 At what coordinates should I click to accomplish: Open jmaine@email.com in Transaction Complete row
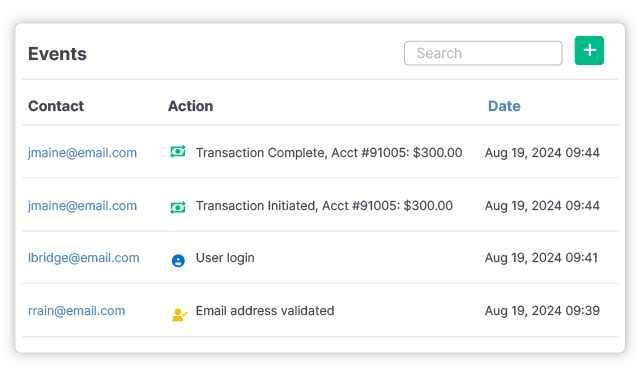(x=82, y=153)
